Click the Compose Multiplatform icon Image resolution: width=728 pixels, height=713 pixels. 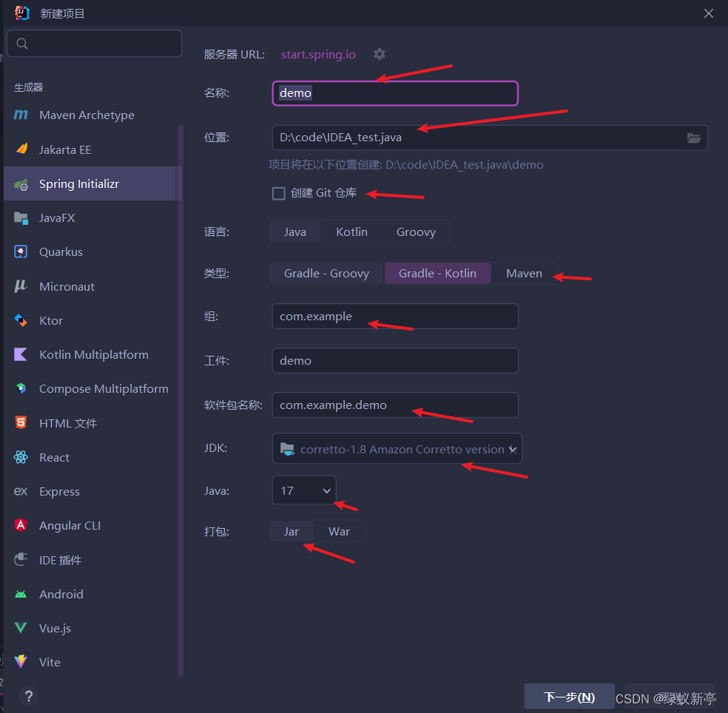click(21, 388)
